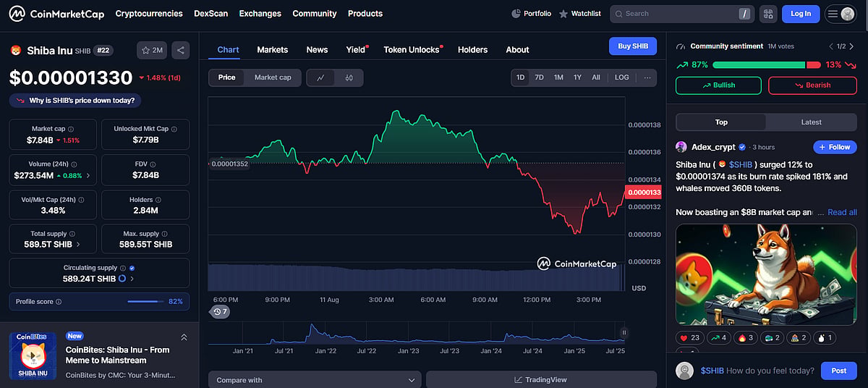Click chart events clock badge 7
This screenshot has height=388, width=868.
219,312
